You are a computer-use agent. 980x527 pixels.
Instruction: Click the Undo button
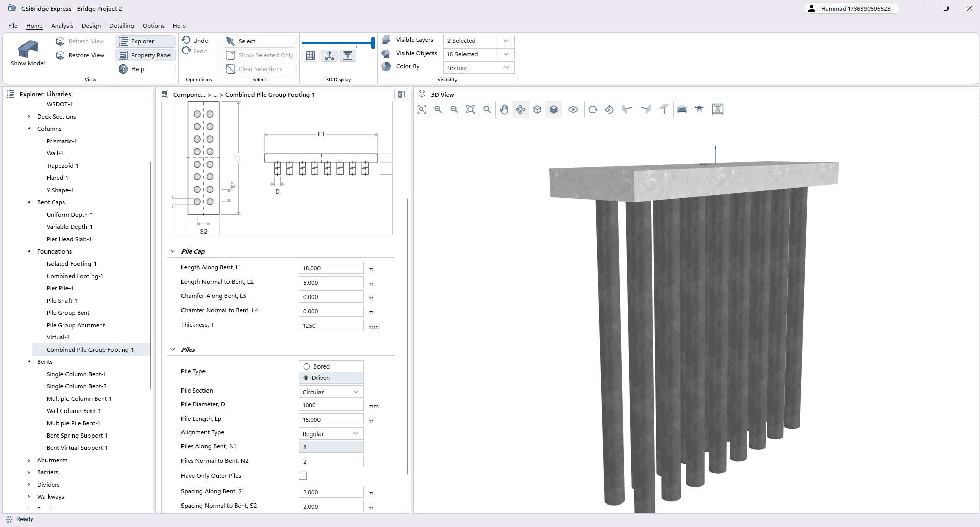pos(195,41)
